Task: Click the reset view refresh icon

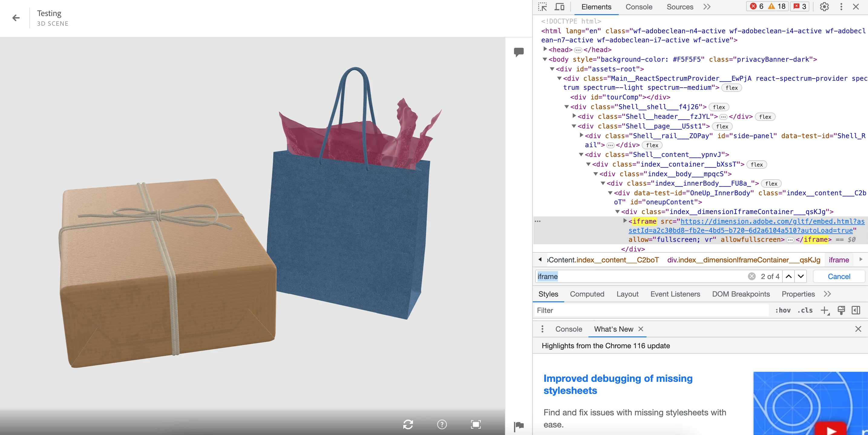Action: [x=408, y=424]
